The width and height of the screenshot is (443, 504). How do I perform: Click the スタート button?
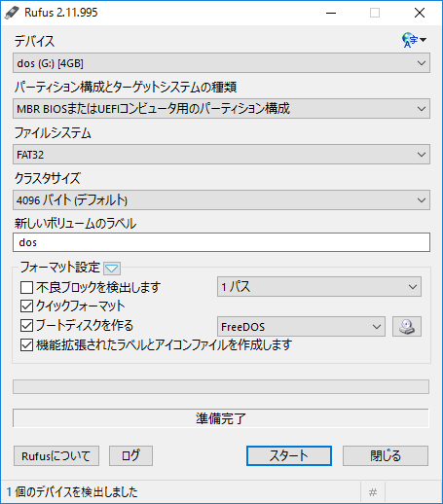[x=289, y=455]
